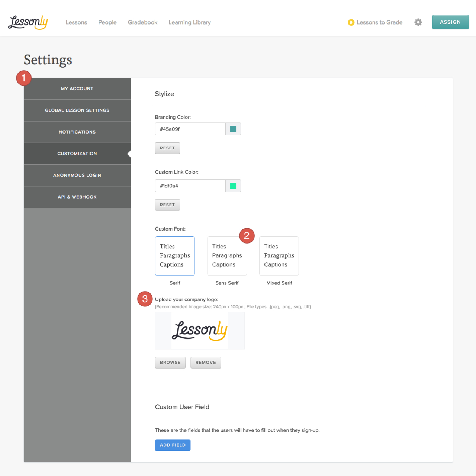Open the settings gear menu
Viewport: 476px width, 476px height.
click(418, 22)
